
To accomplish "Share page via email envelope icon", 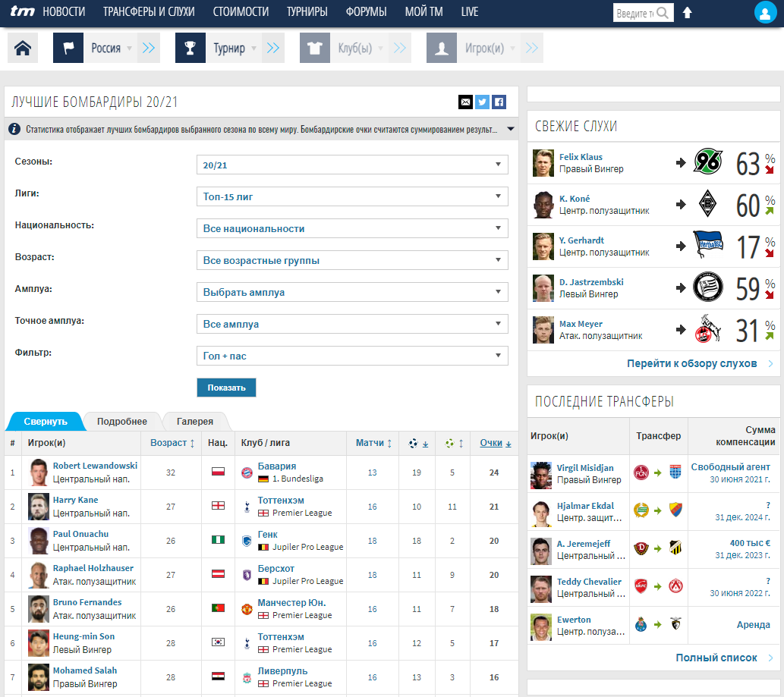I will click(x=465, y=102).
